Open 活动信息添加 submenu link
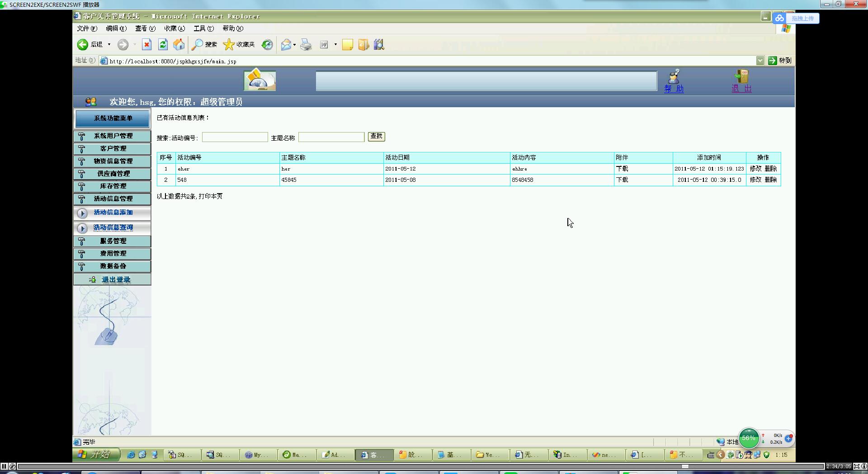Viewport: 868px width, 474px height. tap(113, 213)
